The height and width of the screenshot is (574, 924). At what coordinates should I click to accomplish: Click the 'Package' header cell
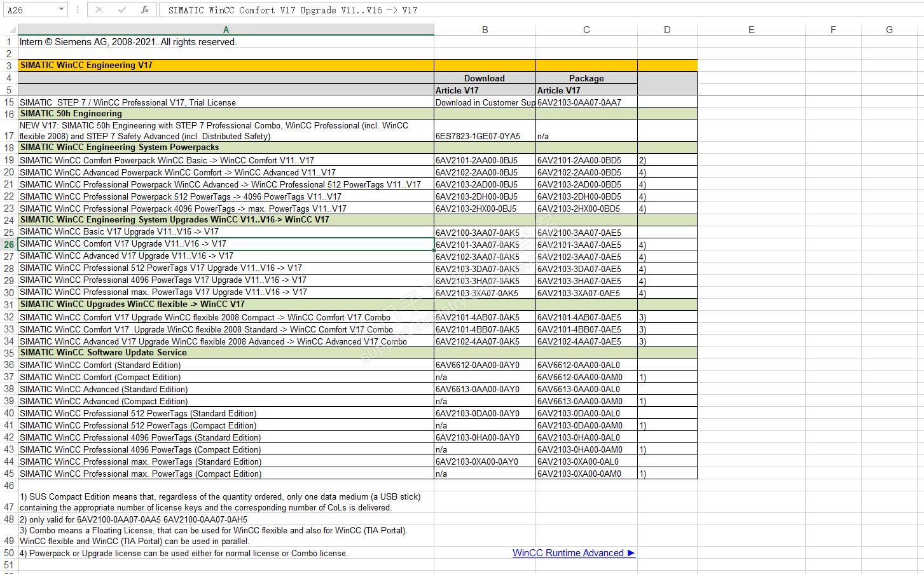pos(586,78)
